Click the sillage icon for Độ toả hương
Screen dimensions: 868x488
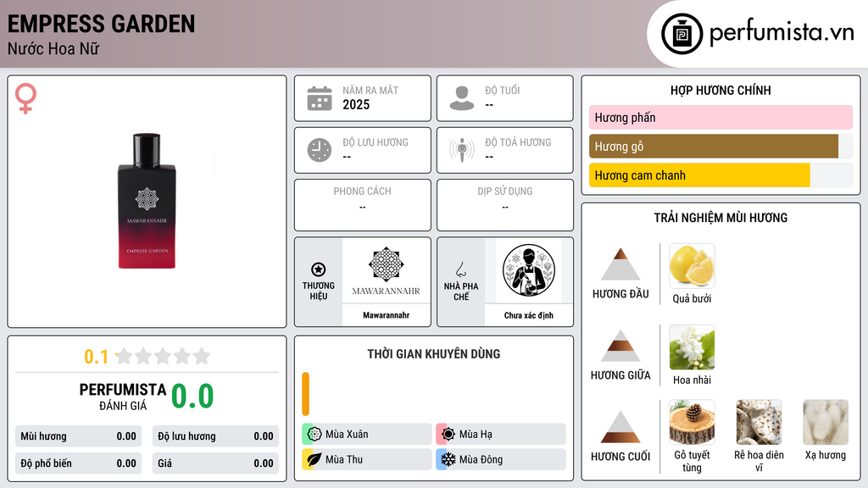pyautogui.click(x=462, y=150)
